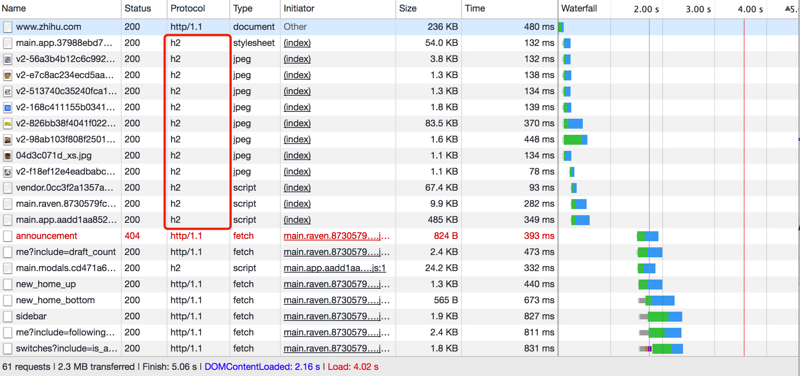
Task: Click the thumbnail icon of 04d3c071d_xs.jpg
Action: click(x=7, y=156)
